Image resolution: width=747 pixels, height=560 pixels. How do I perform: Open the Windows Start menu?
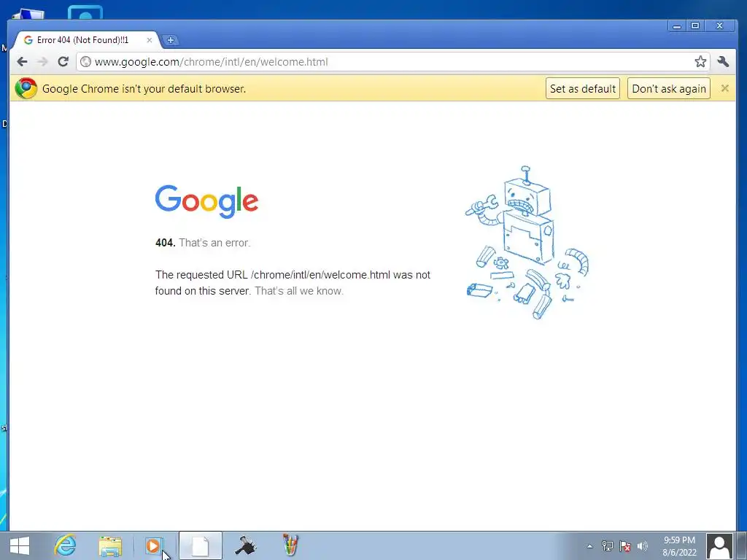(20, 545)
